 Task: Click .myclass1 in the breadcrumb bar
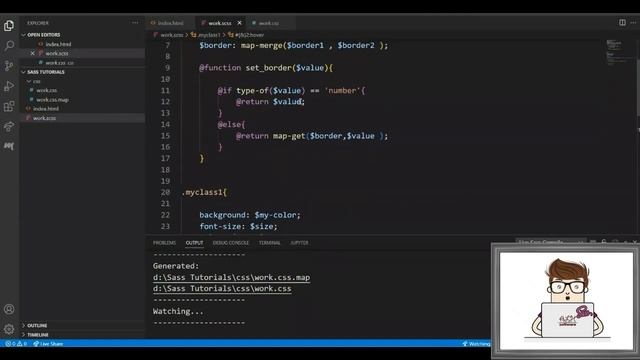(x=208, y=35)
